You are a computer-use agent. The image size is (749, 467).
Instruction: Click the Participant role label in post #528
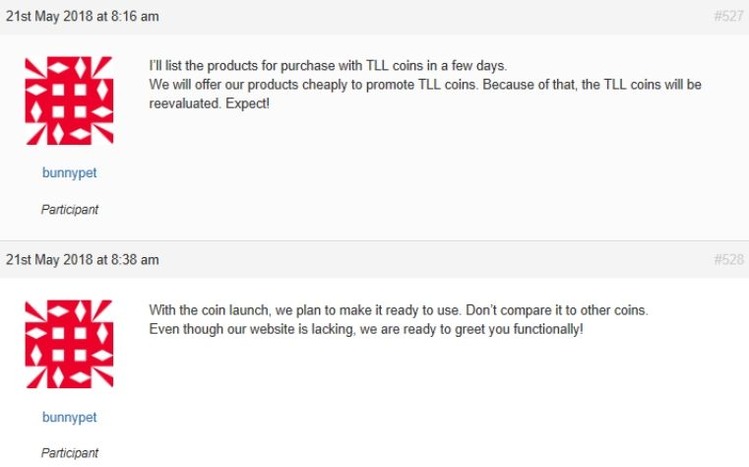(x=70, y=453)
